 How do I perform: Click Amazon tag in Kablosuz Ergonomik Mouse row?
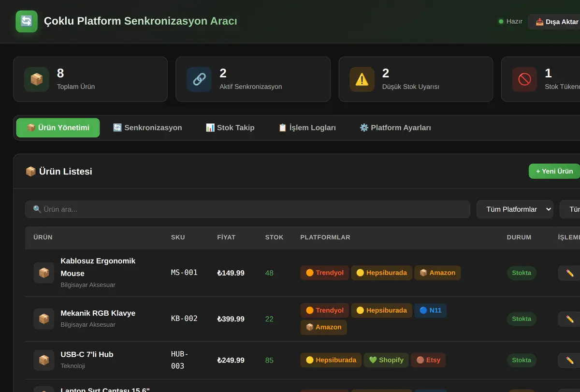pyautogui.click(x=437, y=273)
